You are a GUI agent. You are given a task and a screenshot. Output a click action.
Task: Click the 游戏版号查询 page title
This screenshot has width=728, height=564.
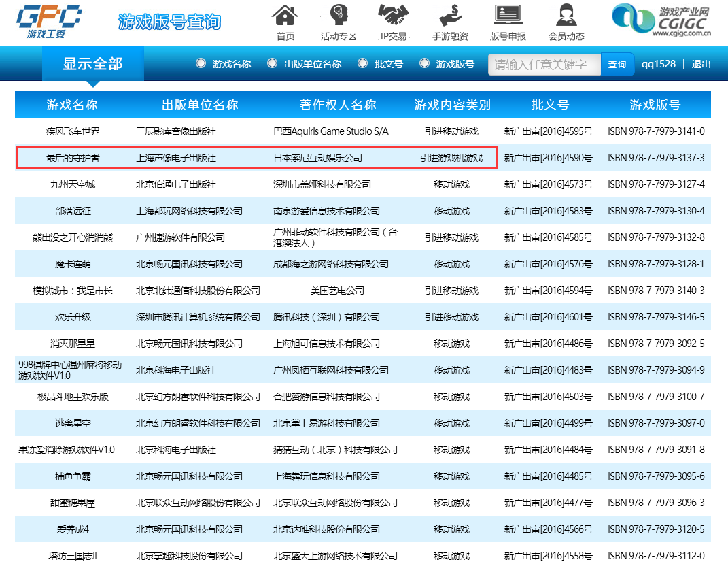pyautogui.click(x=169, y=22)
